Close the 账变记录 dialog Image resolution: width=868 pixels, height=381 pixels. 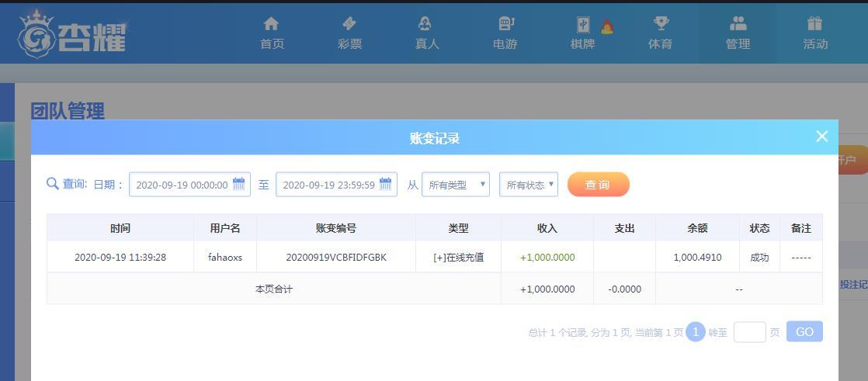point(822,136)
